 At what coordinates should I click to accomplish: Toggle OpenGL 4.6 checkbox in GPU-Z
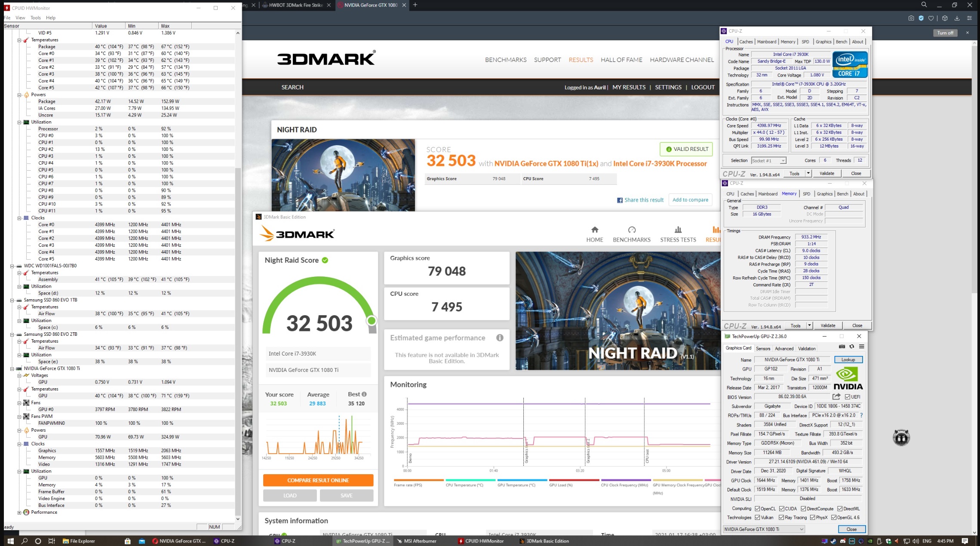tap(834, 518)
